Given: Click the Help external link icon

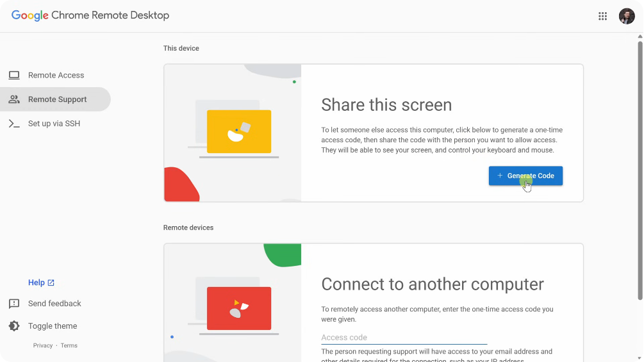Looking at the screenshot, I should 51,283.
